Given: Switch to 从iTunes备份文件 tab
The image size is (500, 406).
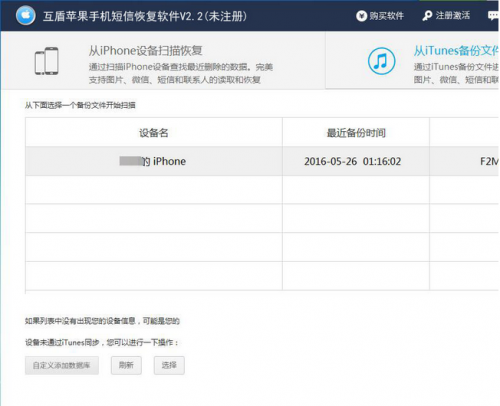Looking at the screenshot, I should (x=412, y=60).
